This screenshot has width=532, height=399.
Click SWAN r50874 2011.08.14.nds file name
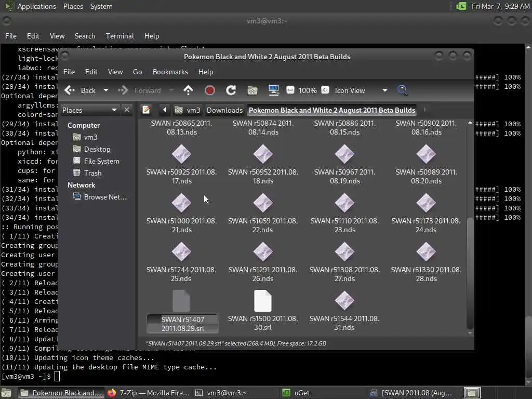click(x=263, y=128)
